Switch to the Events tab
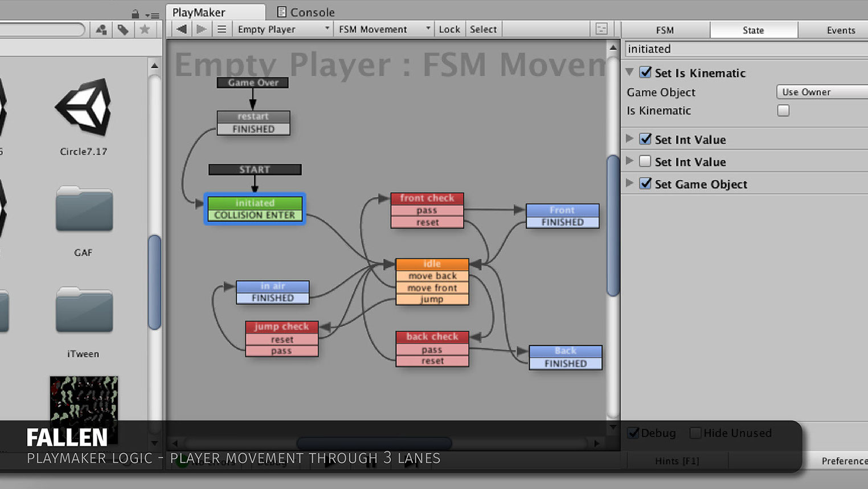 pos(840,30)
